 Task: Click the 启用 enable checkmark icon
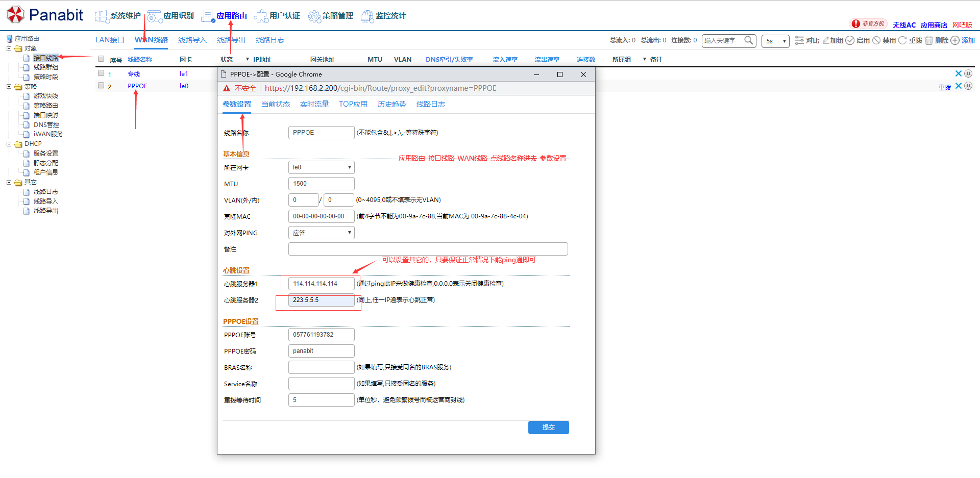click(850, 40)
